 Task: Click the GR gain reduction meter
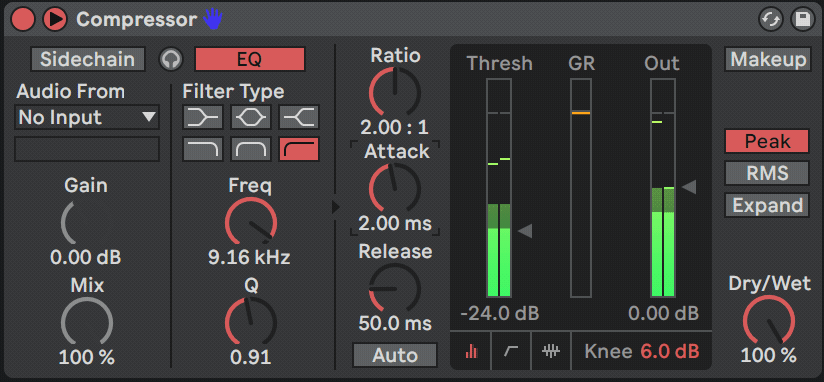(581, 188)
